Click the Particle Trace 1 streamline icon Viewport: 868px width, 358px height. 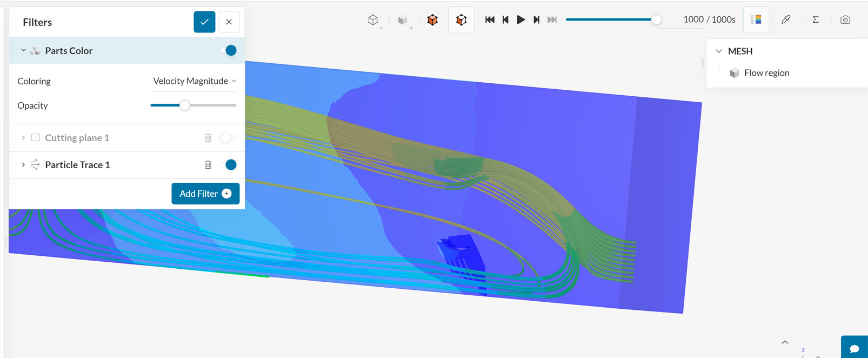(x=36, y=165)
